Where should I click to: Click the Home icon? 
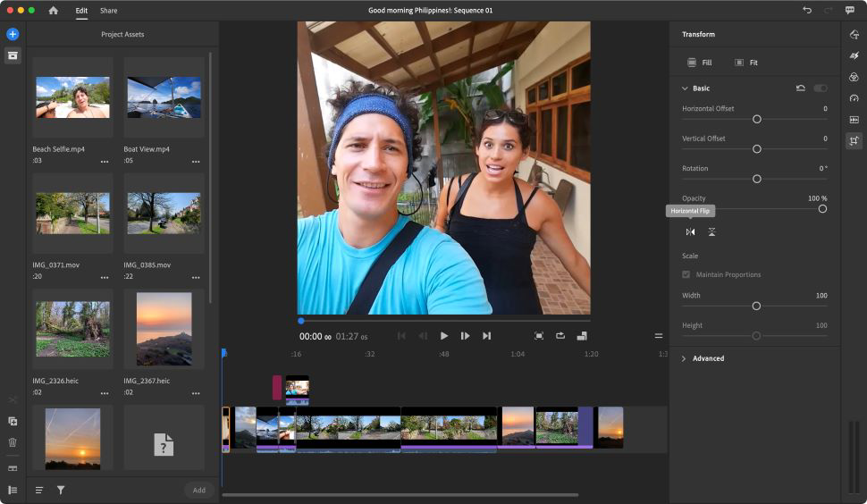click(54, 11)
